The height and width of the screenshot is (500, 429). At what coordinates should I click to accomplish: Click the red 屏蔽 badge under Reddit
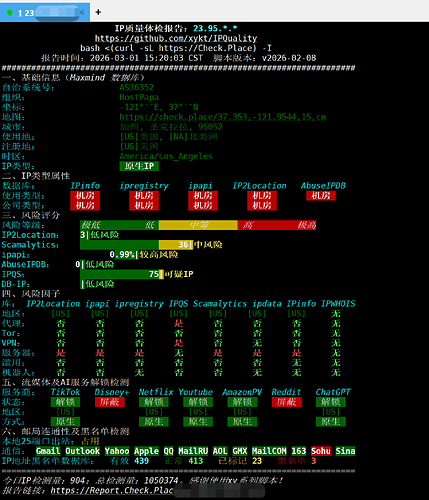pyautogui.click(x=286, y=402)
